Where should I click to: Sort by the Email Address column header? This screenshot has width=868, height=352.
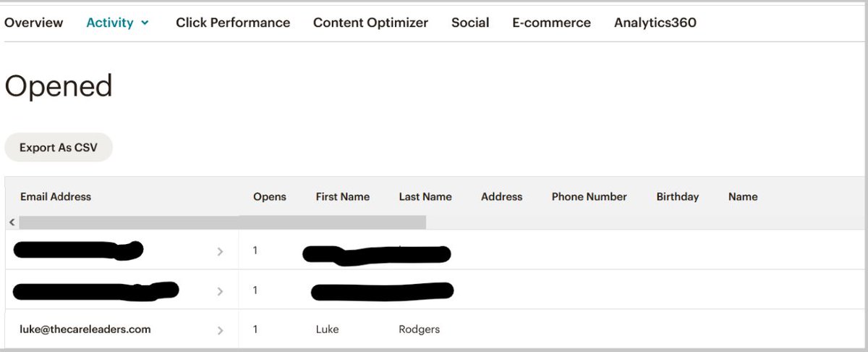point(56,196)
